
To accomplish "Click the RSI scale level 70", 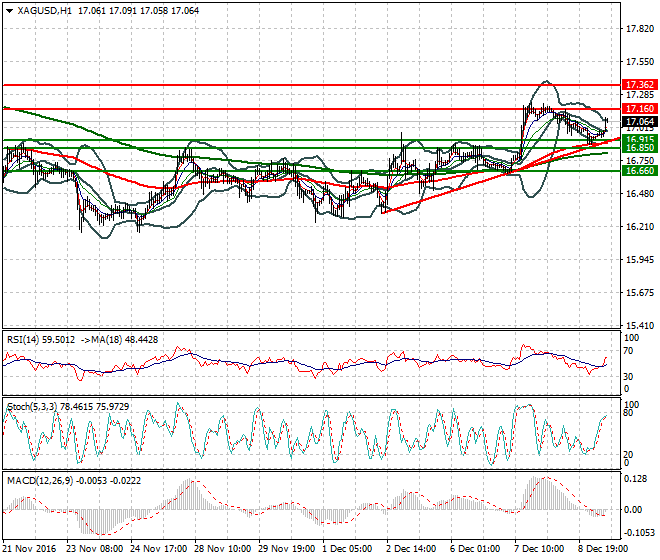I will coord(628,351).
